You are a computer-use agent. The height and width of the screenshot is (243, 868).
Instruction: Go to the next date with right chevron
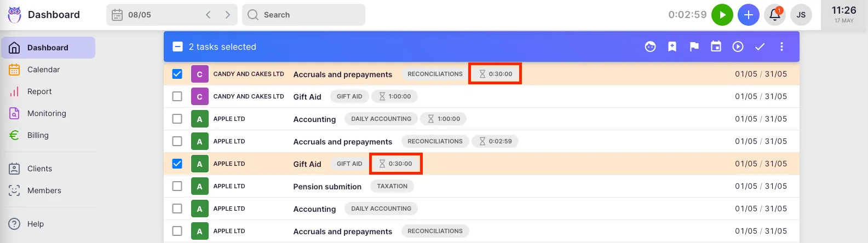point(227,15)
